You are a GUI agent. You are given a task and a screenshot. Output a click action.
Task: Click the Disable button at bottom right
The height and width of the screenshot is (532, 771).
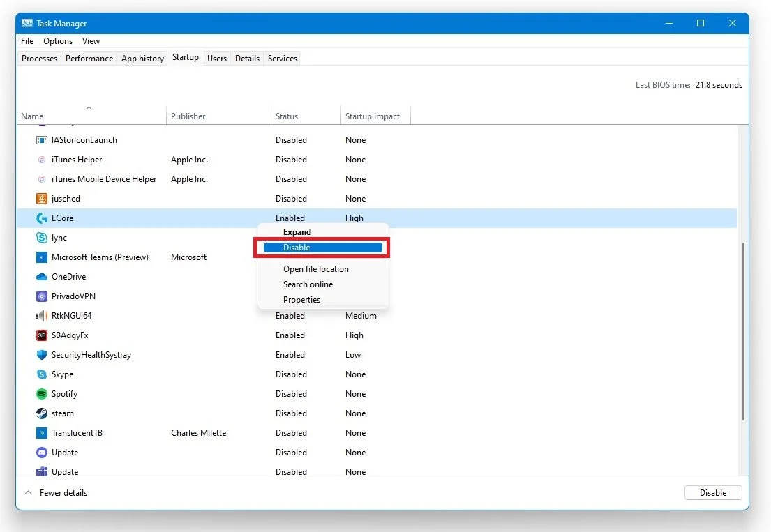713,493
